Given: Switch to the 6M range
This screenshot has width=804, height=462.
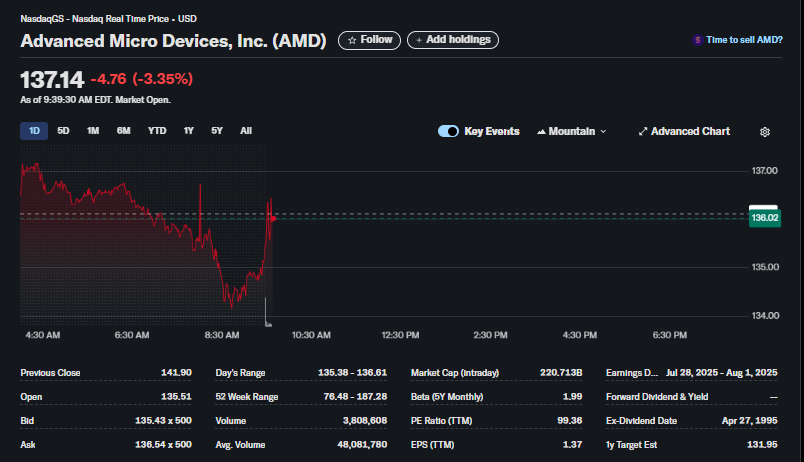Looking at the screenshot, I should pos(123,131).
